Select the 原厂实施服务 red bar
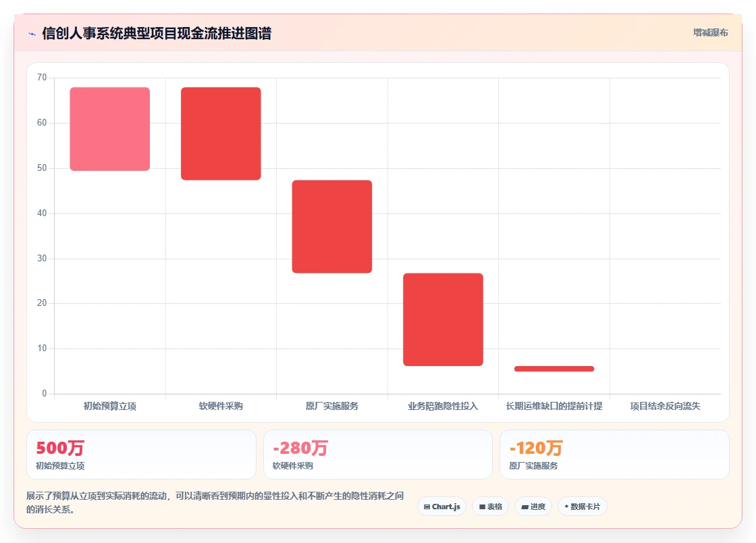 click(332, 227)
